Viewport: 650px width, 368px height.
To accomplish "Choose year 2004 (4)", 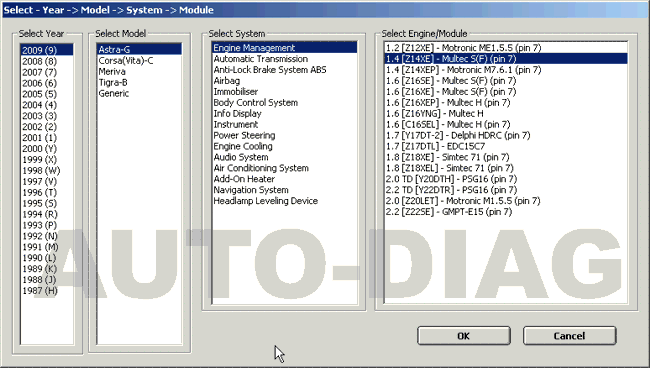I will coord(47,105).
